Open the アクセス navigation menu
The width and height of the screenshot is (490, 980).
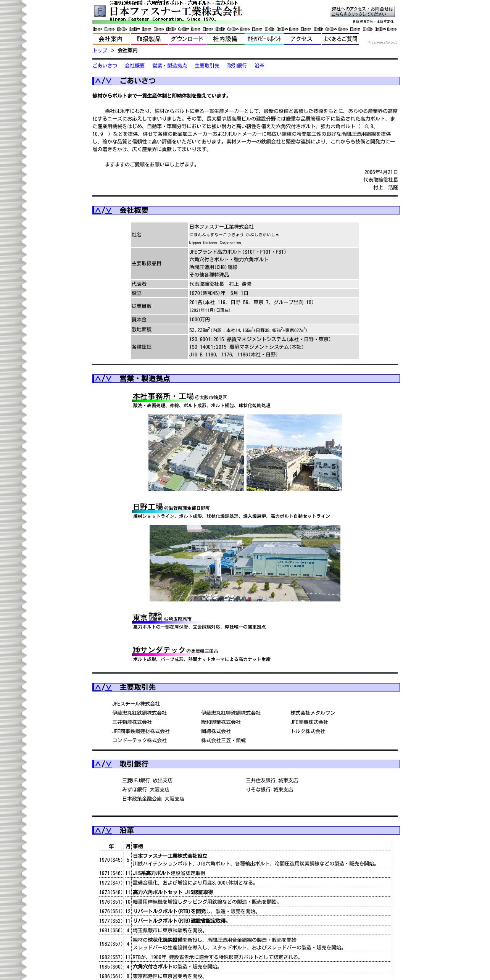point(301,39)
